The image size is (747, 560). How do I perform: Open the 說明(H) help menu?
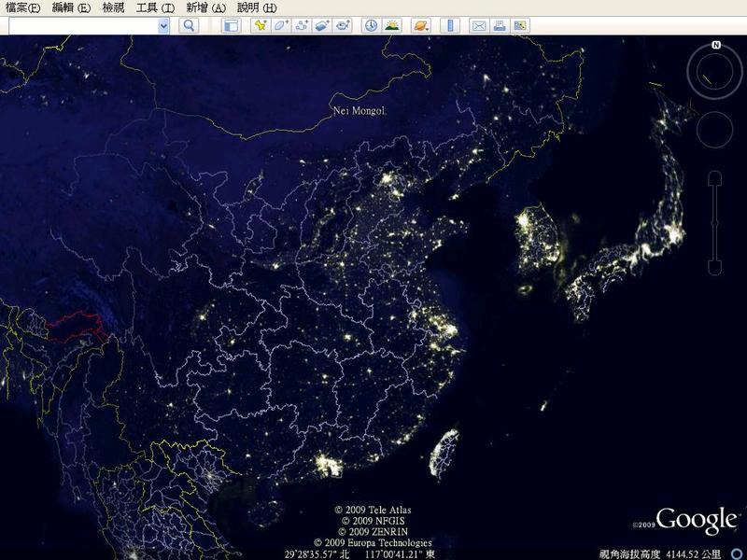(x=256, y=7)
